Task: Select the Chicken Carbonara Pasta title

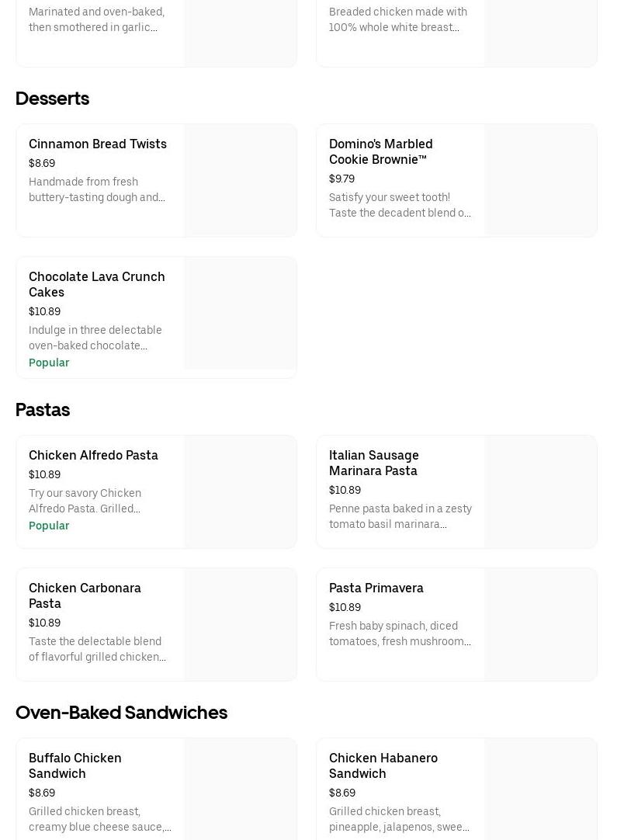Action: pyautogui.click(x=85, y=595)
